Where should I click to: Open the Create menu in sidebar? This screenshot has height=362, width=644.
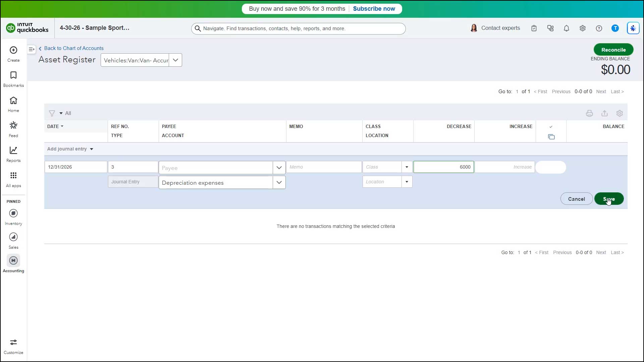(x=13, y=54)
